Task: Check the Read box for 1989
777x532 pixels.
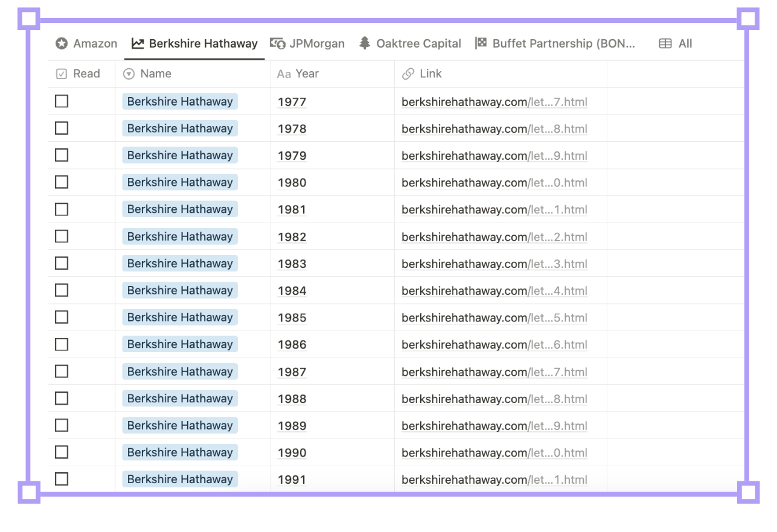Action: point(62,425)
